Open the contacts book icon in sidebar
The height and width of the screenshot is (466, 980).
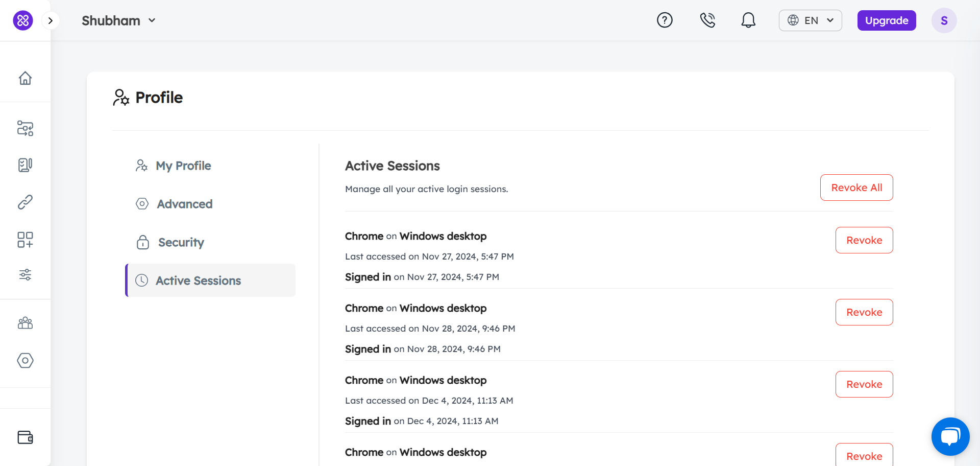[25, 165]
